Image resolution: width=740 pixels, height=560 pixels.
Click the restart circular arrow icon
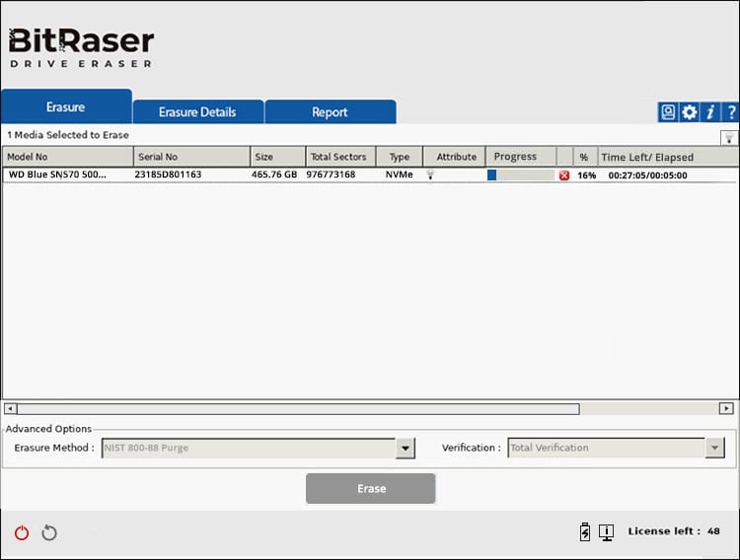click(x=49, y=533)
